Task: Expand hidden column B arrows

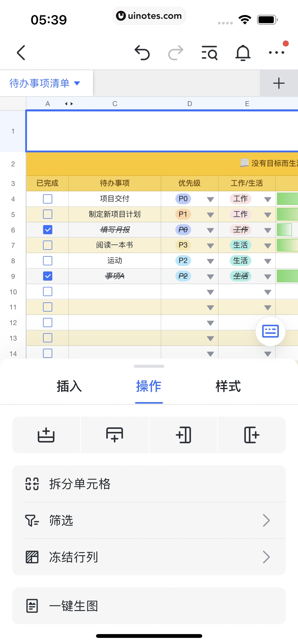Action: coord(69,104)
